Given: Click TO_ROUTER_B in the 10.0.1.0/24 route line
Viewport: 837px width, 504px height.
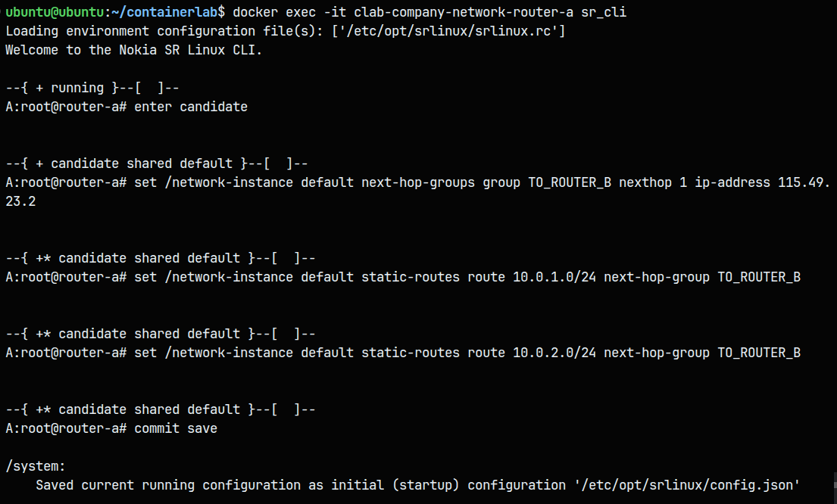Looking at the screenshot, I should tap(759, 277).
